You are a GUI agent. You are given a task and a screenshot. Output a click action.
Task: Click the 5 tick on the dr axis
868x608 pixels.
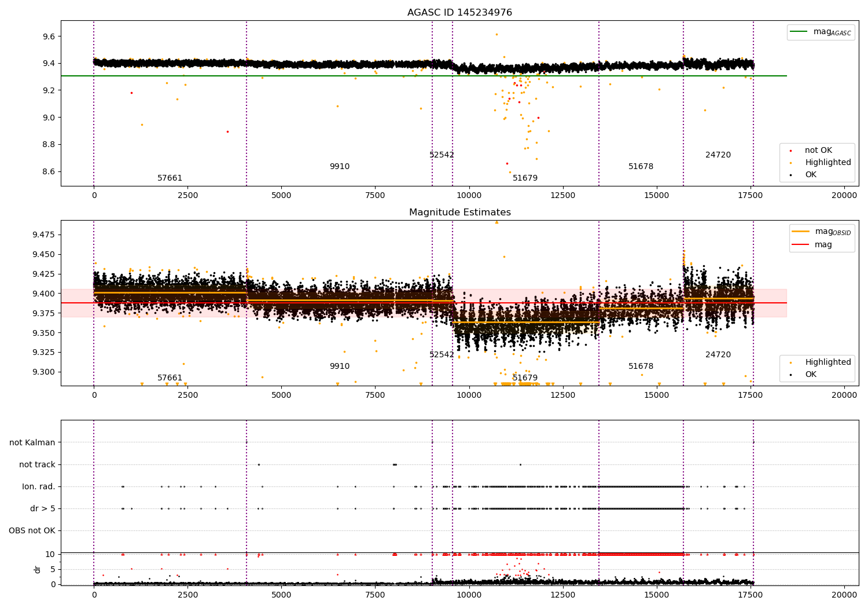pos(53,569)
